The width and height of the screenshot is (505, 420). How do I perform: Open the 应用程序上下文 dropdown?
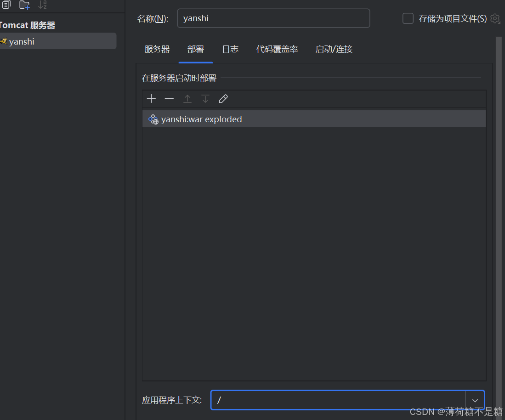point(475,400)
